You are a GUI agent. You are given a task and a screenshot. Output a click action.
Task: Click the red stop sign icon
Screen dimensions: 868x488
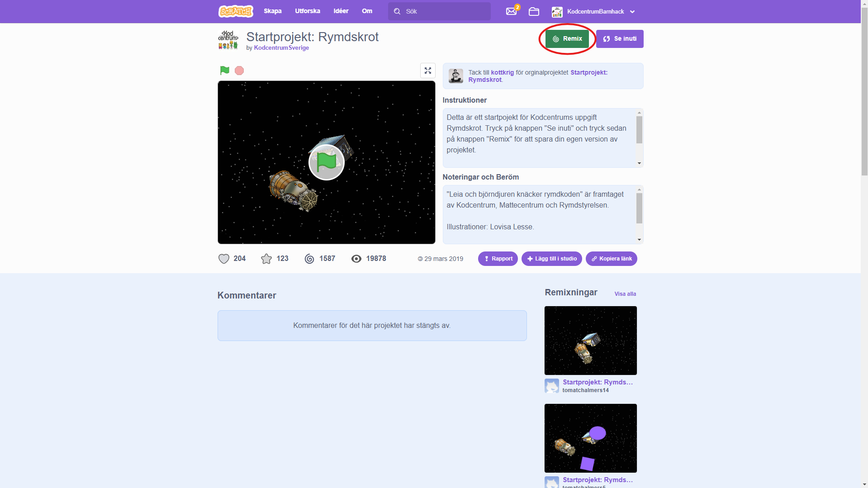coord(239,71)
